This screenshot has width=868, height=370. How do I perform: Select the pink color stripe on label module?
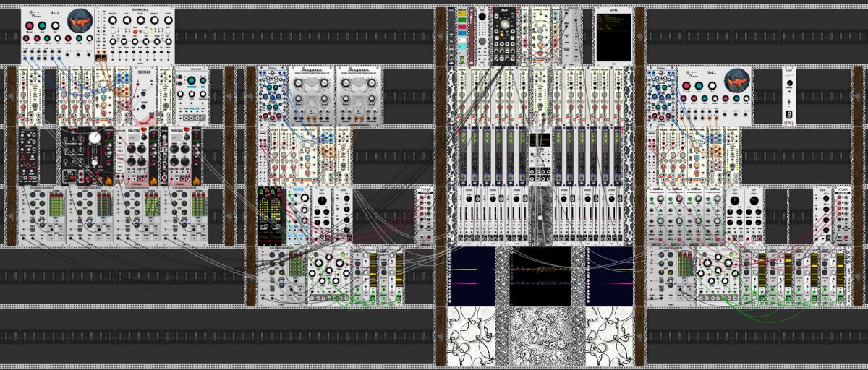(x=462, y=26)
